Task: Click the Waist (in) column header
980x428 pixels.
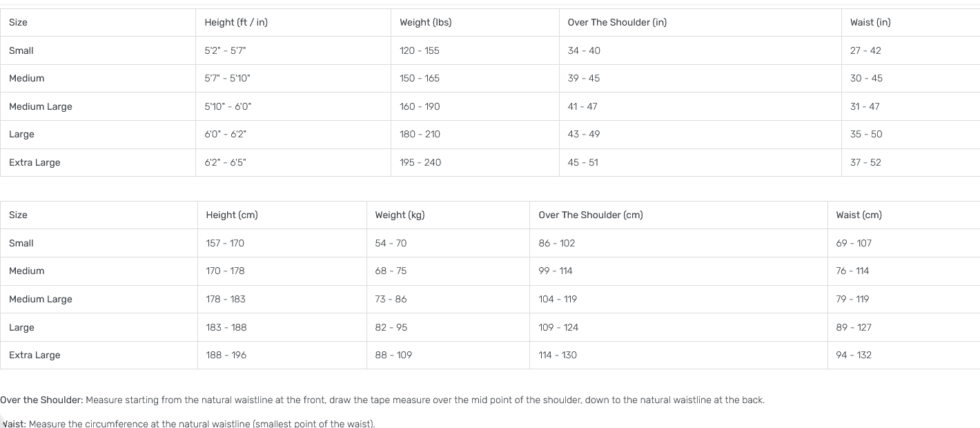Action: pos(911,22)
